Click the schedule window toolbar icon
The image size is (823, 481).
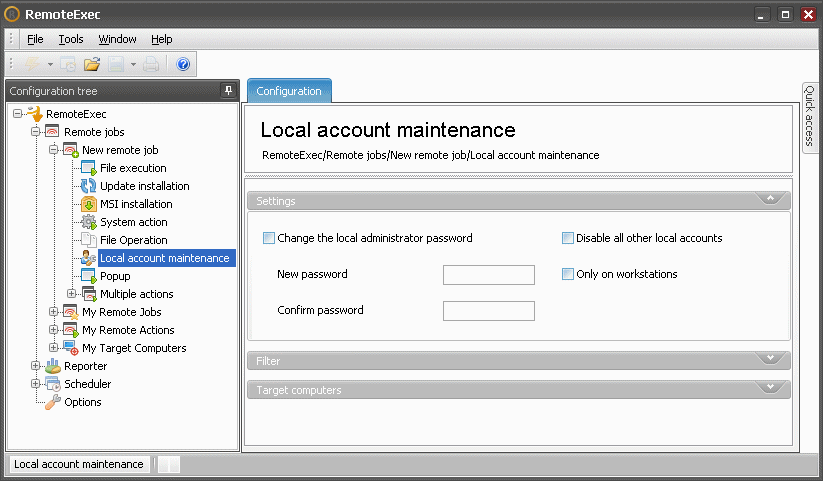[68, 64]
